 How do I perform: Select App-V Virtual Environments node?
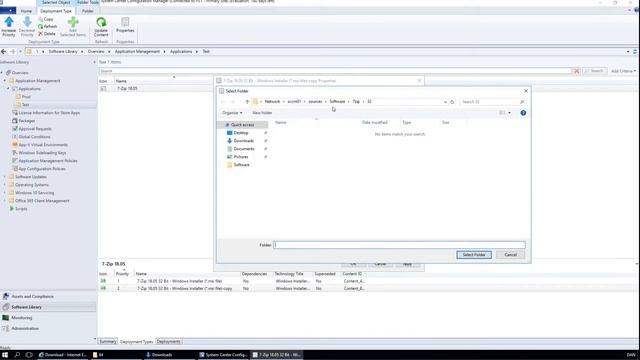(x=43, y=144)
